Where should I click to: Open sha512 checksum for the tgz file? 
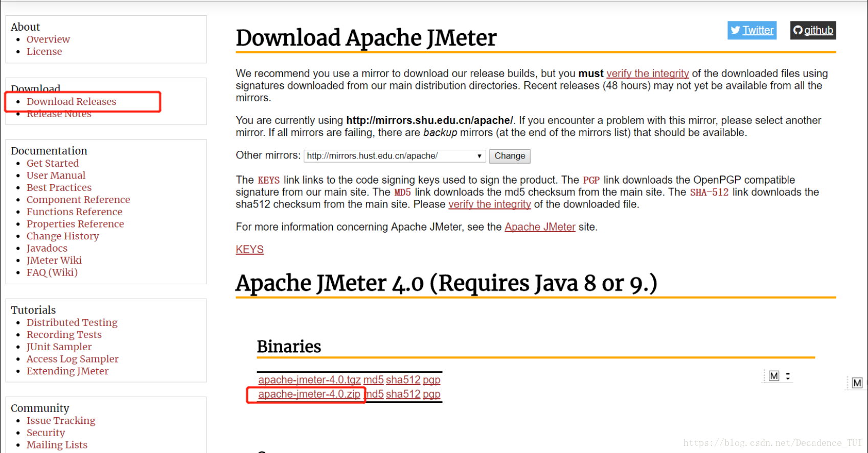(x=403, y=380)
